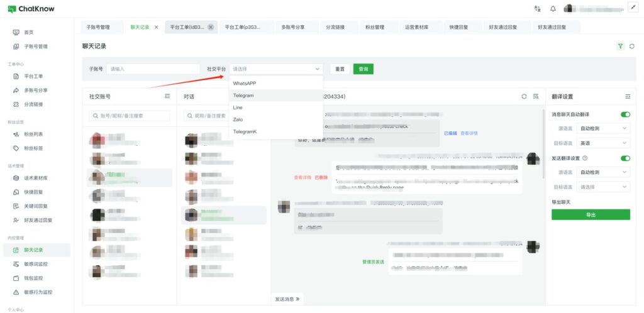The height and width of the screenshot is (313, 644).
Task: Open notifications bell icon
Action: click(553, 9)
